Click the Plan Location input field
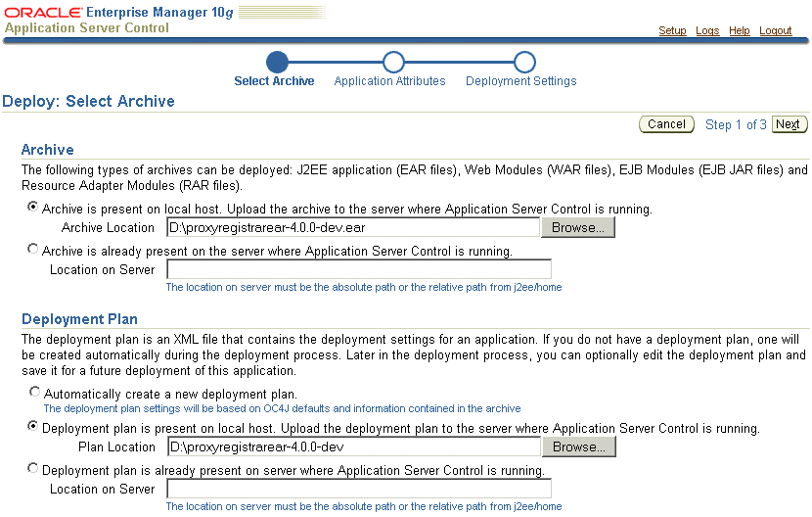The image size is (812, 517). pyautogui.click(x=354, y=446)
